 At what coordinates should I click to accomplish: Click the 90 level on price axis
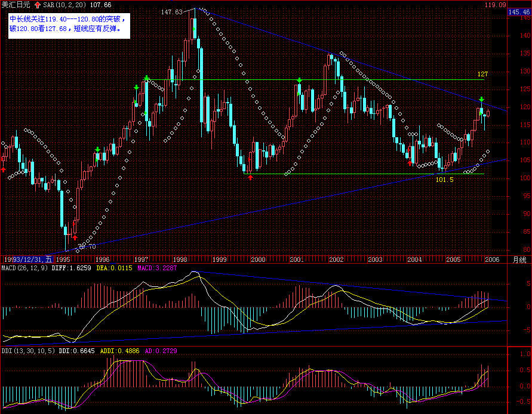click(527, 214)
